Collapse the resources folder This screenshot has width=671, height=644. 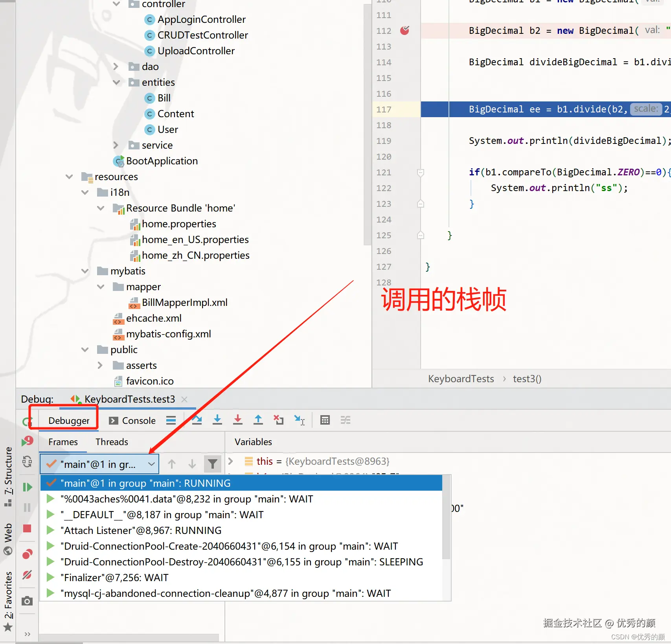(69, 177)
